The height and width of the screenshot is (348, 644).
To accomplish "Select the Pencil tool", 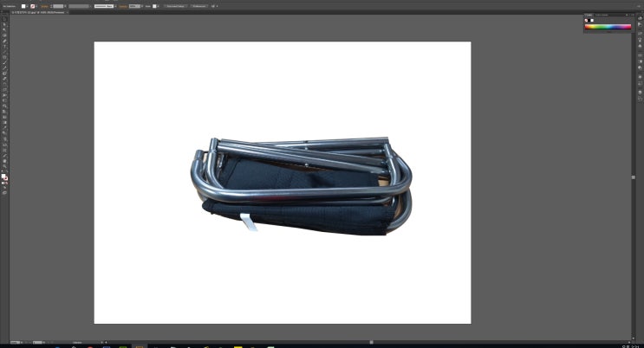I will click(x=4, y=68).
